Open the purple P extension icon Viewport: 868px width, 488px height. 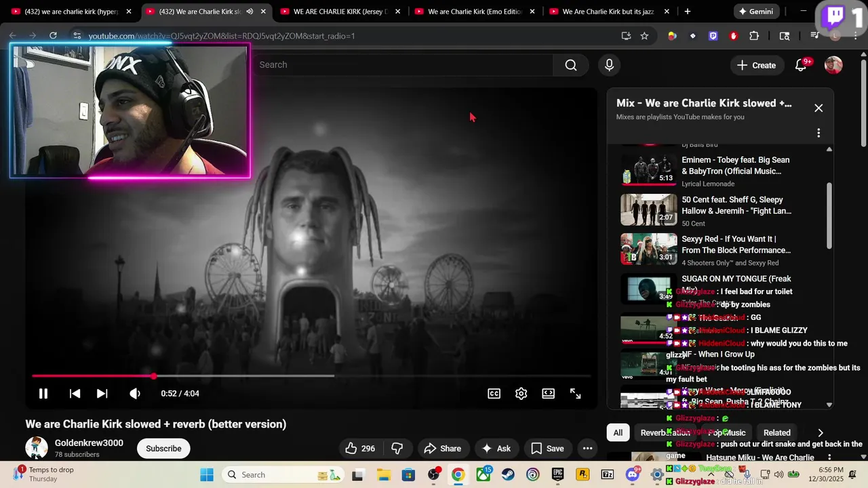coord(713,36)
